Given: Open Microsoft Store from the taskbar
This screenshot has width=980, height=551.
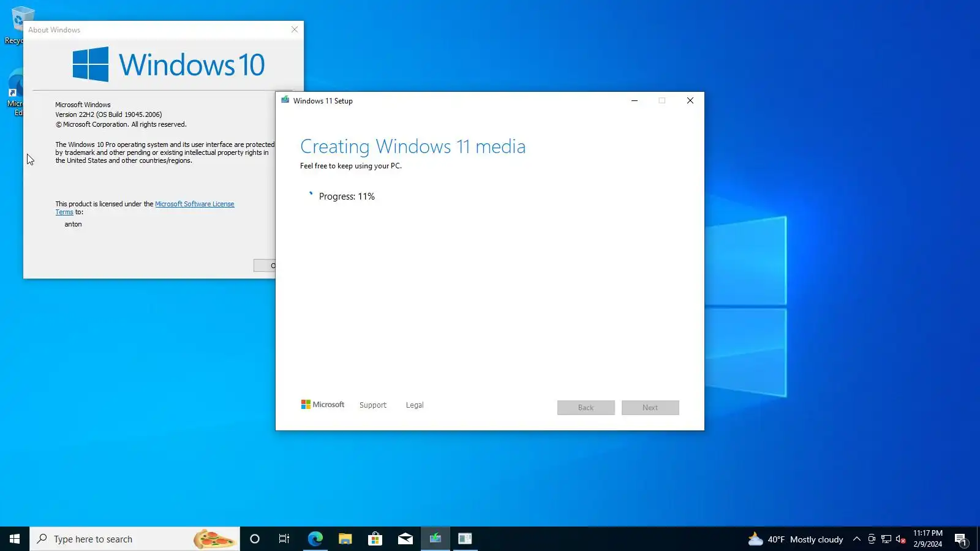Looking at the screenshot, I should 375,539.
